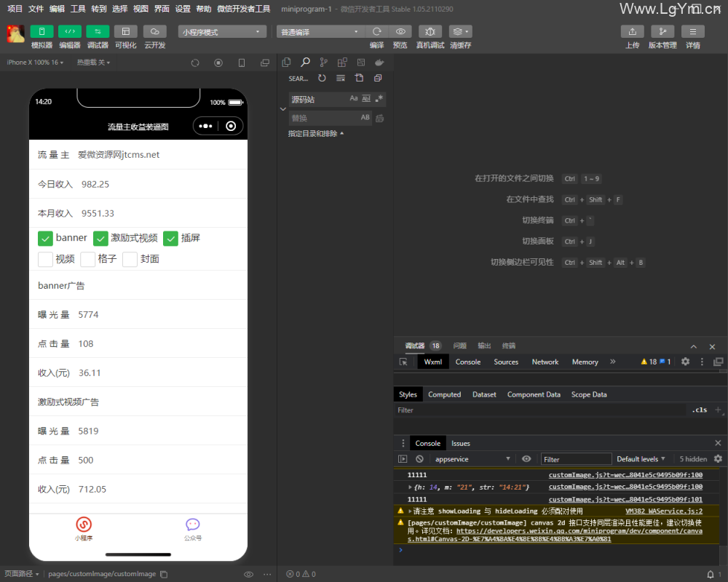Toggle the editor panel button
728x582 pixels.
[x=70, y=31]
